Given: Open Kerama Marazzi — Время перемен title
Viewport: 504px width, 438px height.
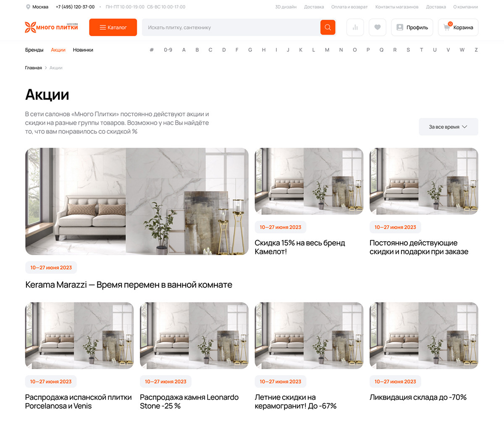Looking at the screenshot, I should coord(129,285).
